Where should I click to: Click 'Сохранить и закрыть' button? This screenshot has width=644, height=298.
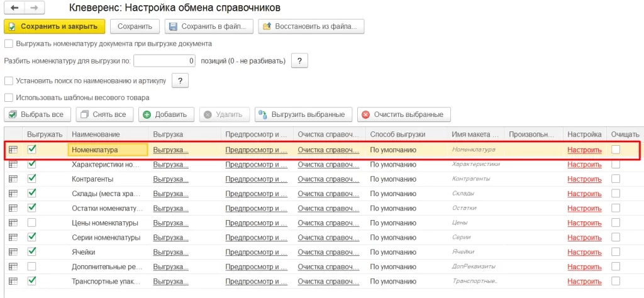tap(54, 26)
